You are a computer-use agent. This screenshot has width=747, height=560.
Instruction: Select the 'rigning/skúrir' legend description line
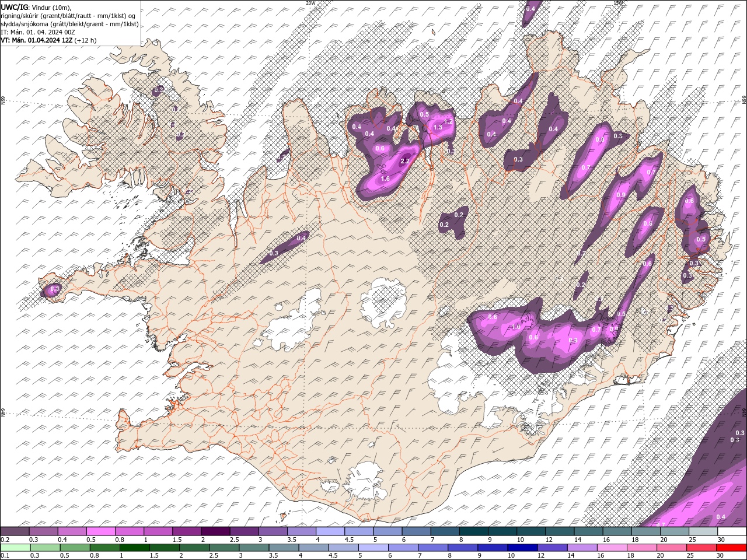pos(69,15)
